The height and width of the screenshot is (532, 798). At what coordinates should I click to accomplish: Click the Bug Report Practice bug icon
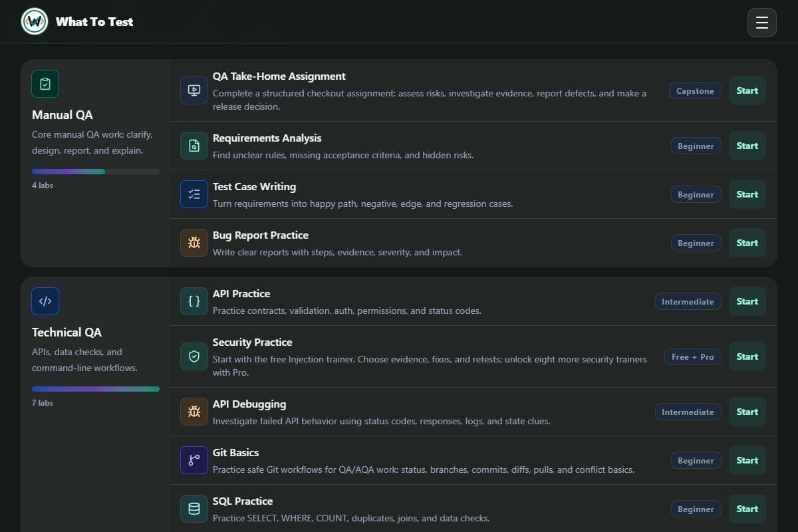pos(194,243)
